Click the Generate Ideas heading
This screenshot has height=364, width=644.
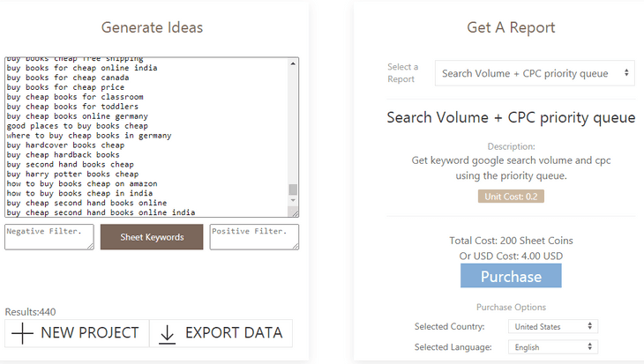click(x=152, y=27)
